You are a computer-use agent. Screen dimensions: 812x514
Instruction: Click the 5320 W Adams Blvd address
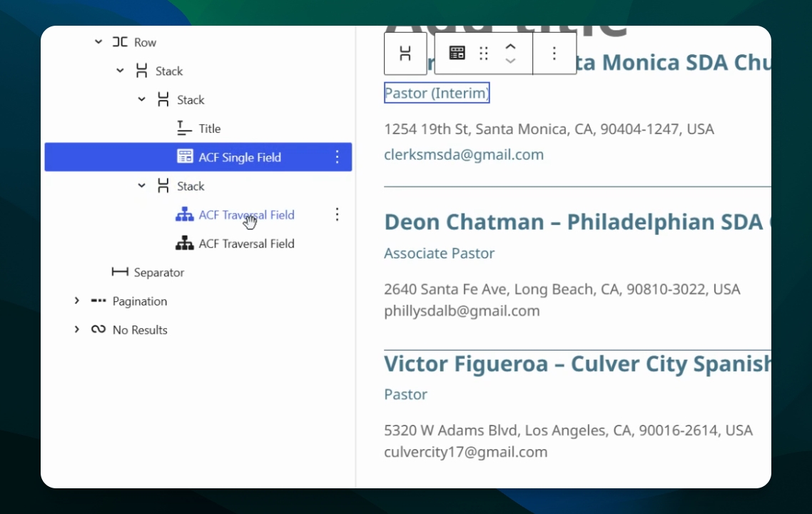pos(568,430)
